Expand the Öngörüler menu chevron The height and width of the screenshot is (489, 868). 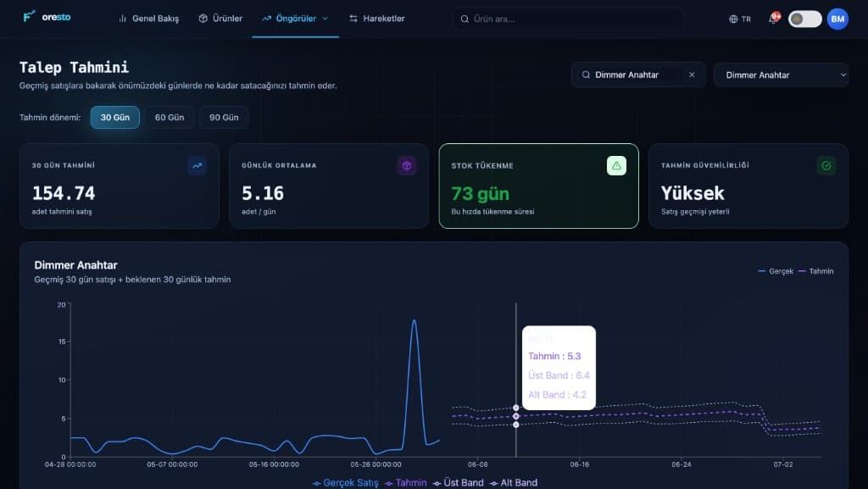tap(325, 19)
